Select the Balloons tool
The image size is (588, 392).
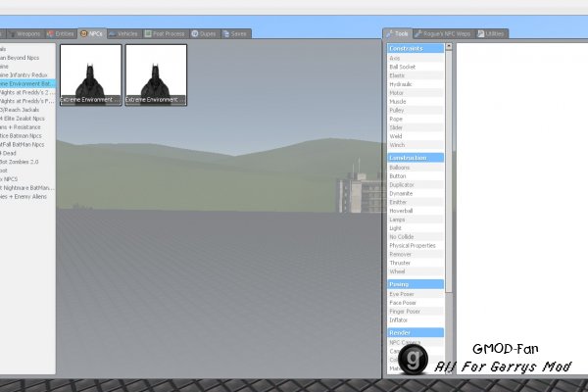(416, 168)
